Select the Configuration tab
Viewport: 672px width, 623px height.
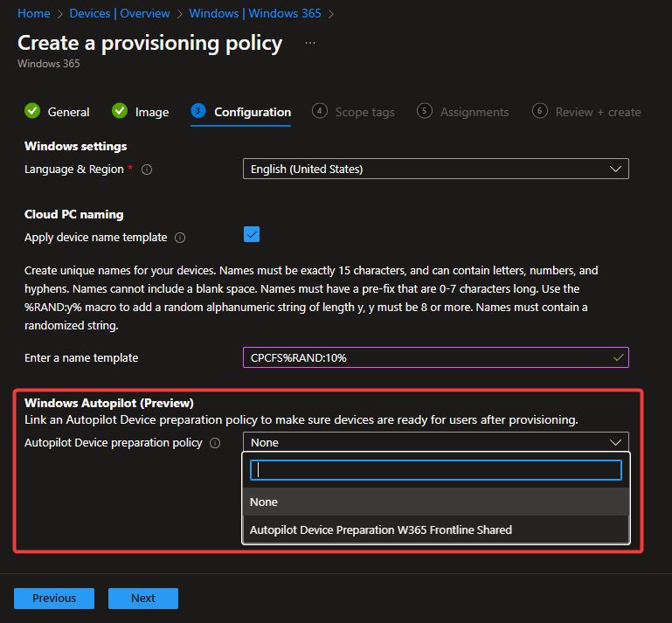[x=241, y=111]
